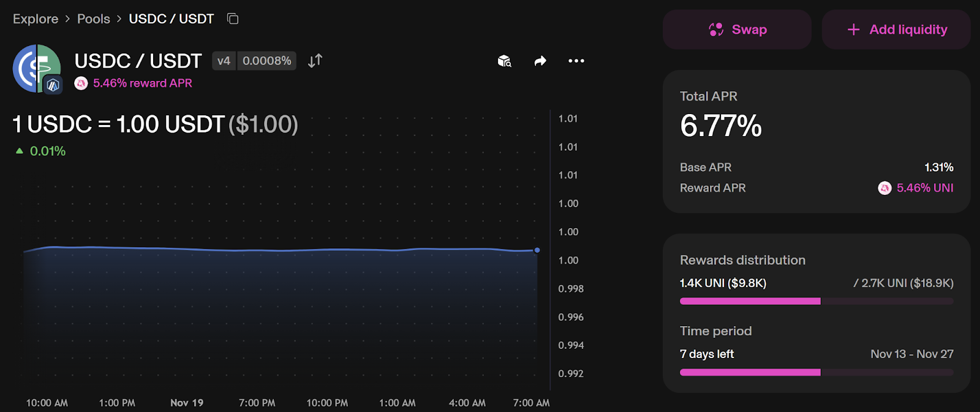980x412 pixels.
Task: Click the 7:00 AM axis label
Action: pyautogui.click(x=531, y=403)
